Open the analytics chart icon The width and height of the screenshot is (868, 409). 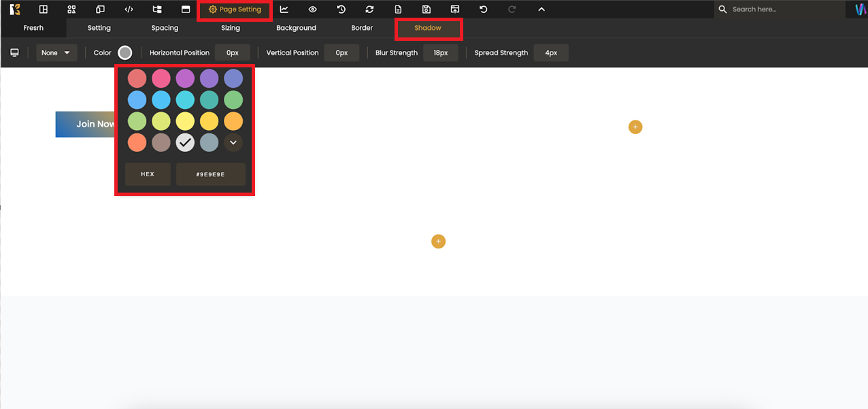284,10
